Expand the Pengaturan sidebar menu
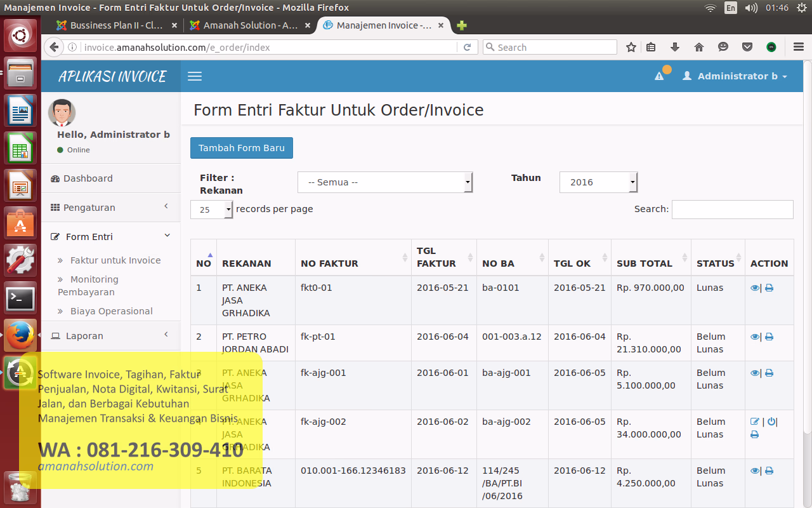 point(111,208)
